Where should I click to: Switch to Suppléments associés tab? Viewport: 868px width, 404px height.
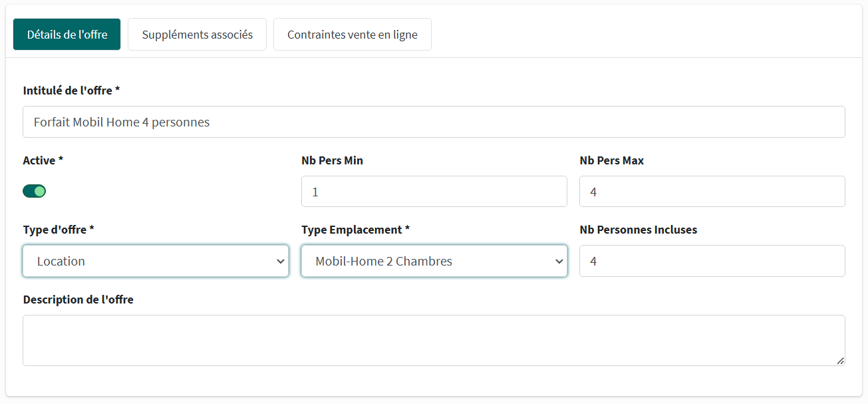197,35
